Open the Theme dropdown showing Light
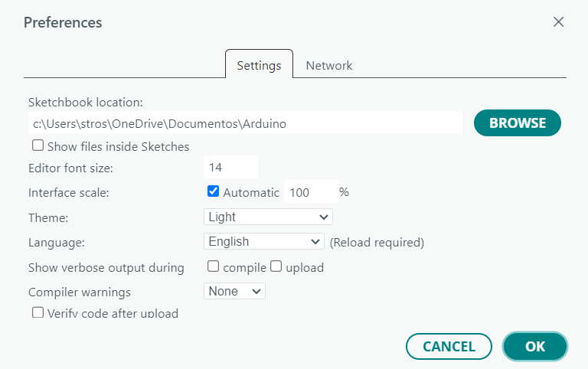Viewport: 588px width, 369px height. coord(268,217)
